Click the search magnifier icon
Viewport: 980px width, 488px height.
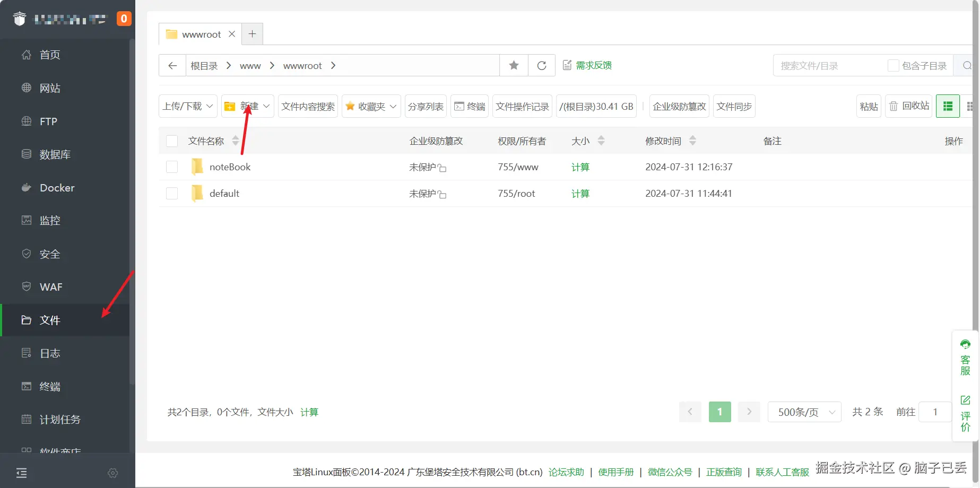point(967,66)
